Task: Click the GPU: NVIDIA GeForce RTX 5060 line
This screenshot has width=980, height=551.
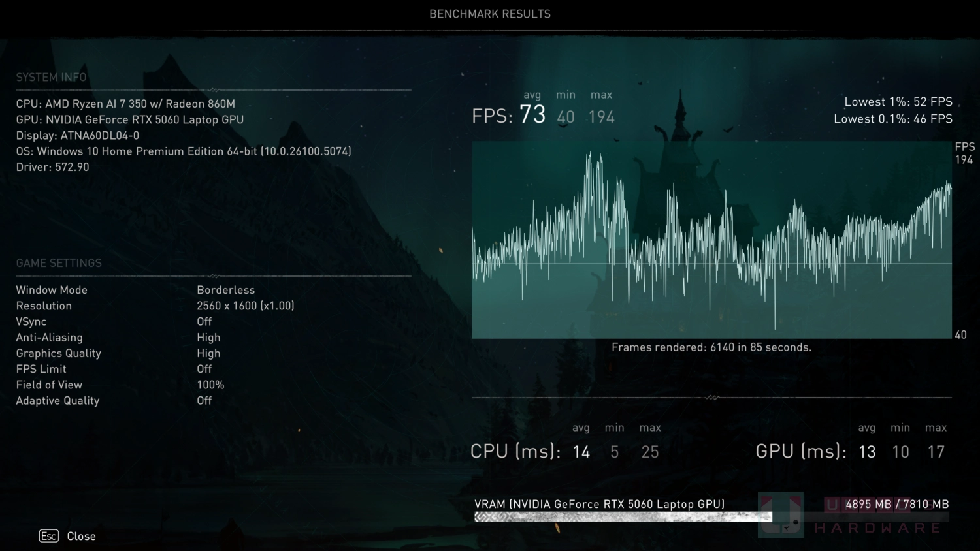Action: click(x=130, y=119)
